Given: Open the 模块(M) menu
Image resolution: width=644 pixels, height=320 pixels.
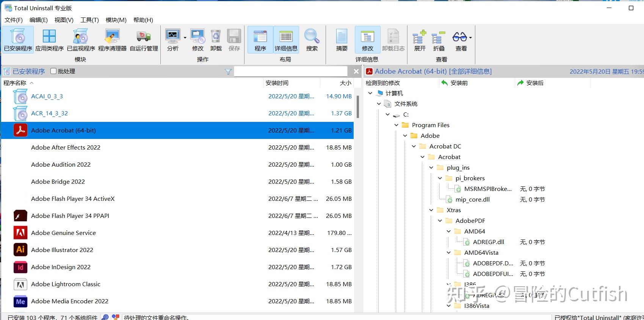Looking at the screenshot, I should [x=116, y=20].
